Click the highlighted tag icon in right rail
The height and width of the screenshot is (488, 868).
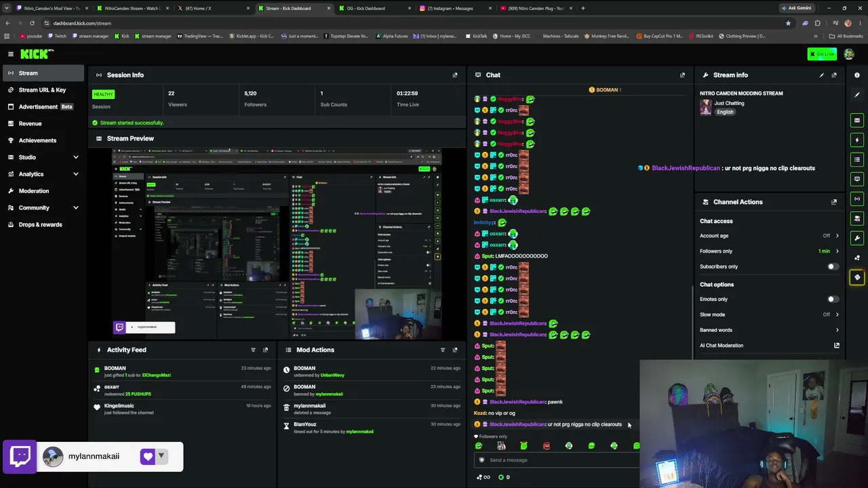pyautogui.click(x=857, y=277)
